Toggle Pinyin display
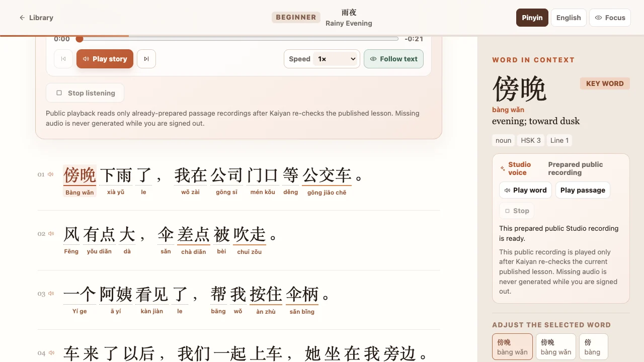This screenshot has height=362, width=644. tap(532, 18)
